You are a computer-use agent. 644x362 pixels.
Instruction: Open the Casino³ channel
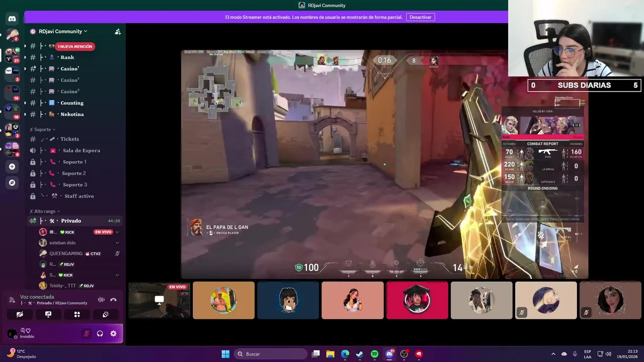pos(74,92)
